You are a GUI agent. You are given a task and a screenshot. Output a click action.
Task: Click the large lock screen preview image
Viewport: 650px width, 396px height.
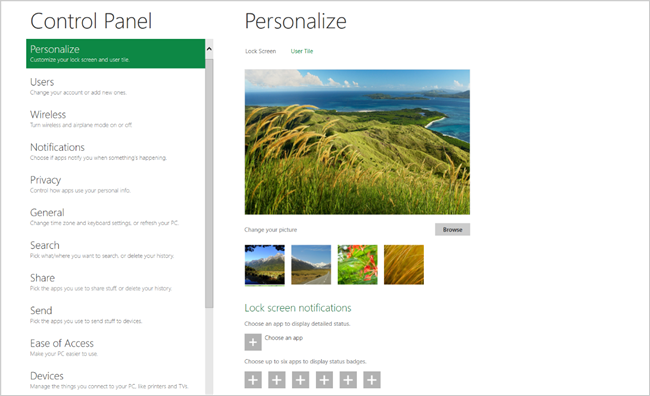point(357,142)
